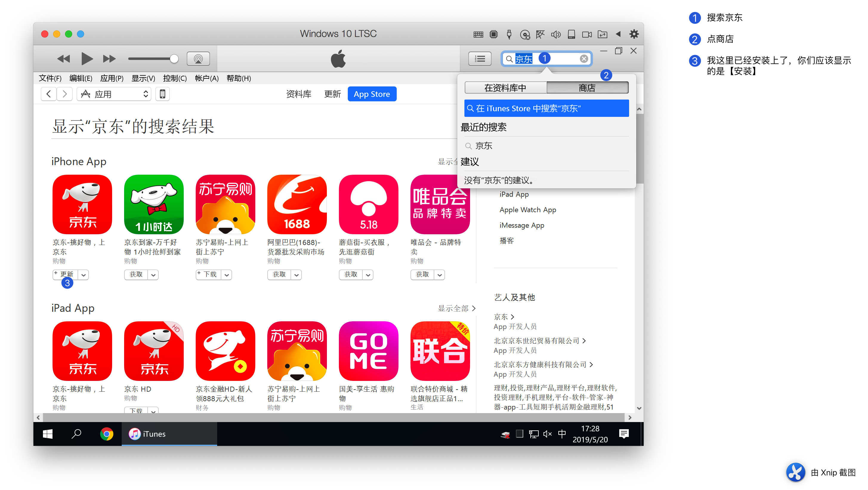Image resolution: width=868 pixels, height=490 pixels.
Task: Open the 显示(V) menu
Action: coord(143,78)
